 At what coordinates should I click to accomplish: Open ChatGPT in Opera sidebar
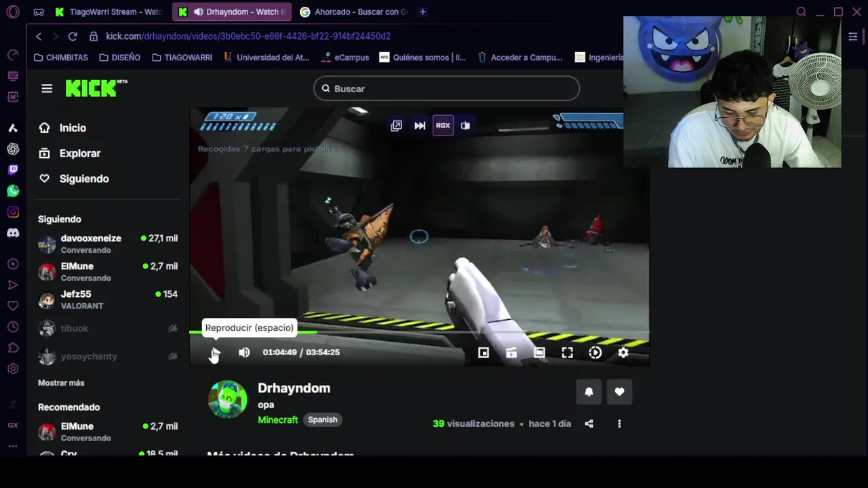[x=13, y=149]
